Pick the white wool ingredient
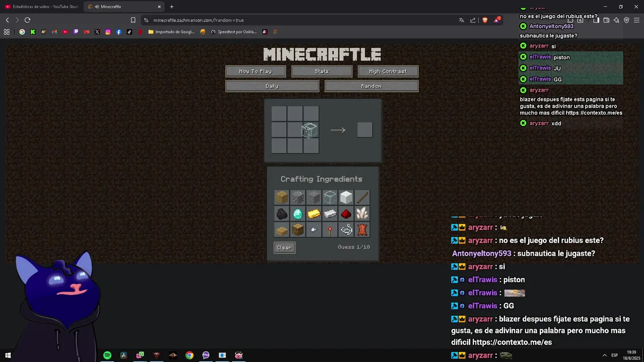The image size is (644, 362). click(x=346, y=198)
